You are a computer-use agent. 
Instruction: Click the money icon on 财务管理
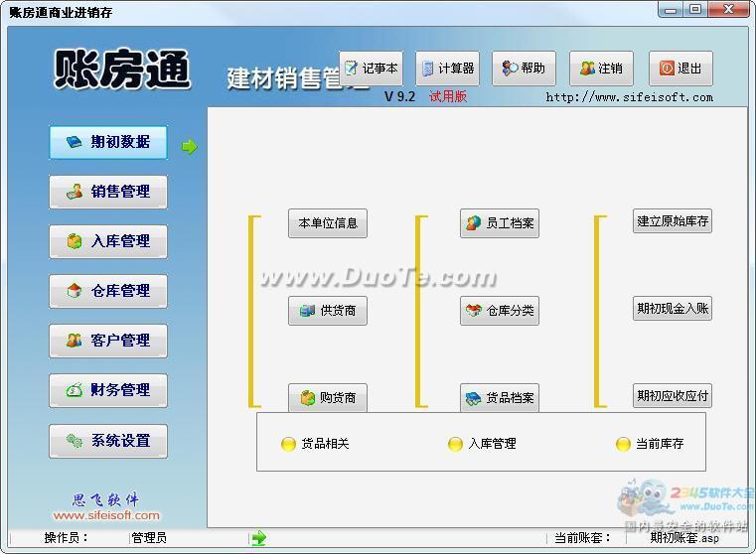click(x=75, y=390)
